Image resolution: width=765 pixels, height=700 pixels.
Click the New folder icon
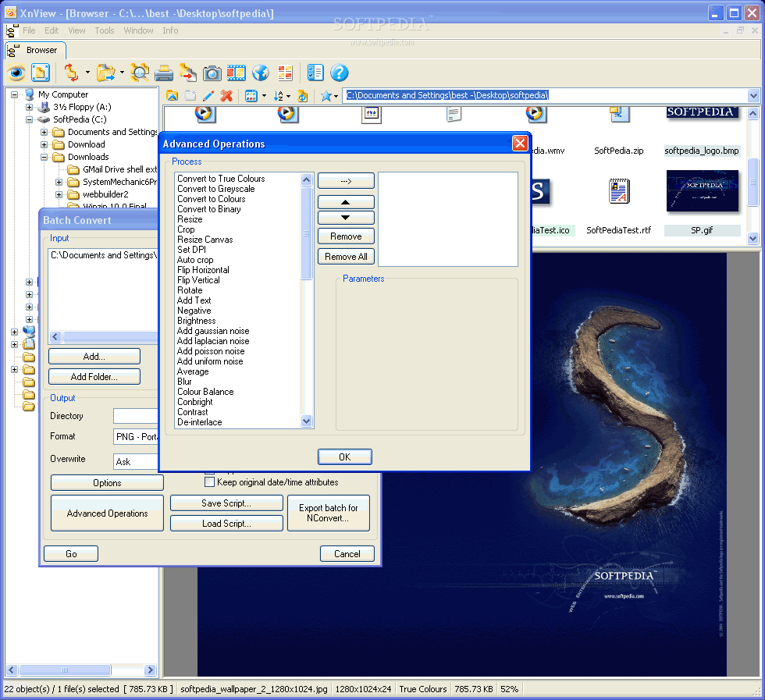[x=190, y=96]
